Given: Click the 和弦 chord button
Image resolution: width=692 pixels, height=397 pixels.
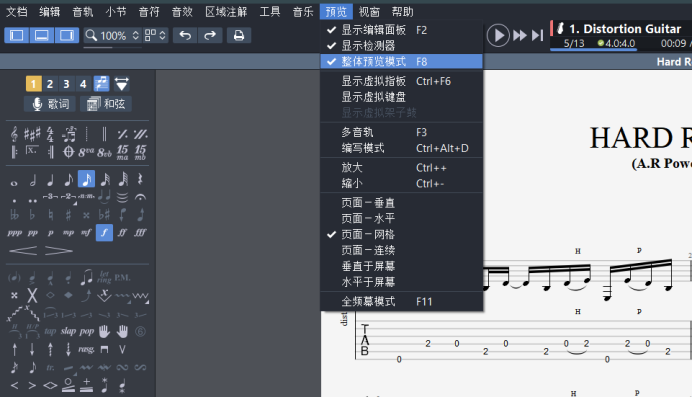Looking at the screenshot, I should pos(106,104).
